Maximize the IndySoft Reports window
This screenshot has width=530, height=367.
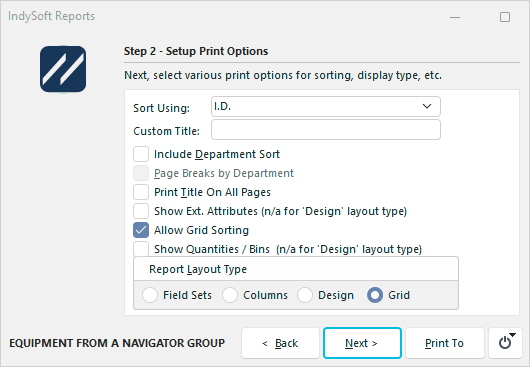(x=505, y=17)
